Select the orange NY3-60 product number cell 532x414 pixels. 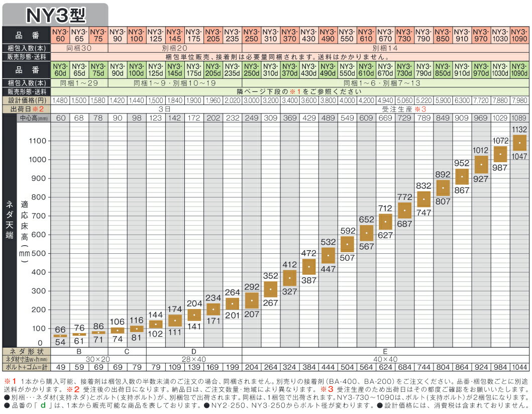(x=60, y=34)
